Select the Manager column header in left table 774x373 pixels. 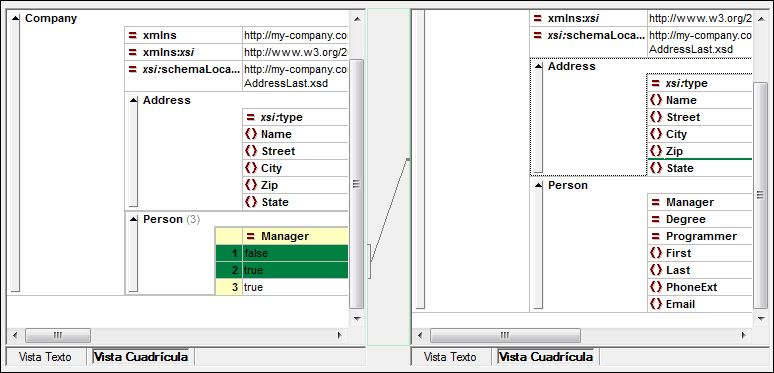coord(295,236)
